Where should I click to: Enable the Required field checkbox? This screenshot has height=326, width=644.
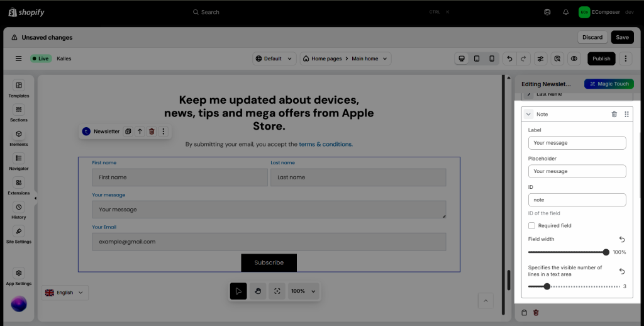(532, 225)
